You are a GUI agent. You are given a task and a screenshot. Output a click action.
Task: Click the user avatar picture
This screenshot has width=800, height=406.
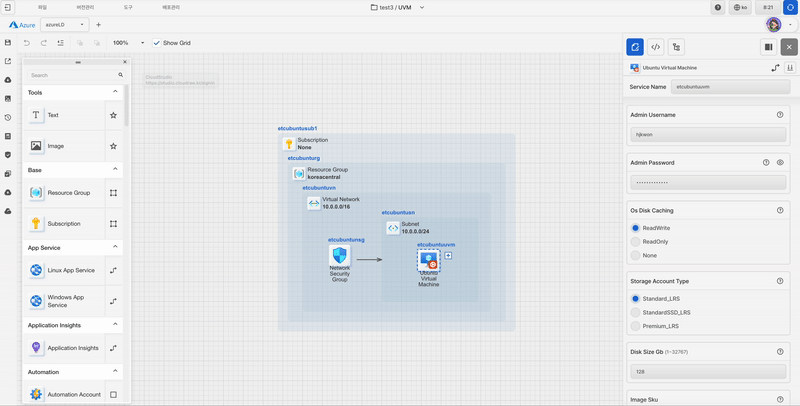point(773,24)
